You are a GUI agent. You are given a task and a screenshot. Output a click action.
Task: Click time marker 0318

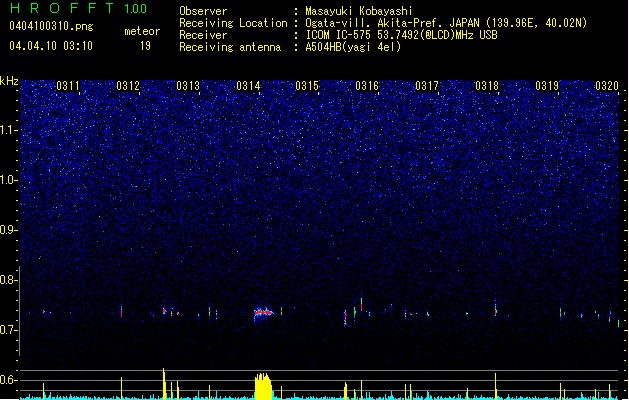coord(487,86)
